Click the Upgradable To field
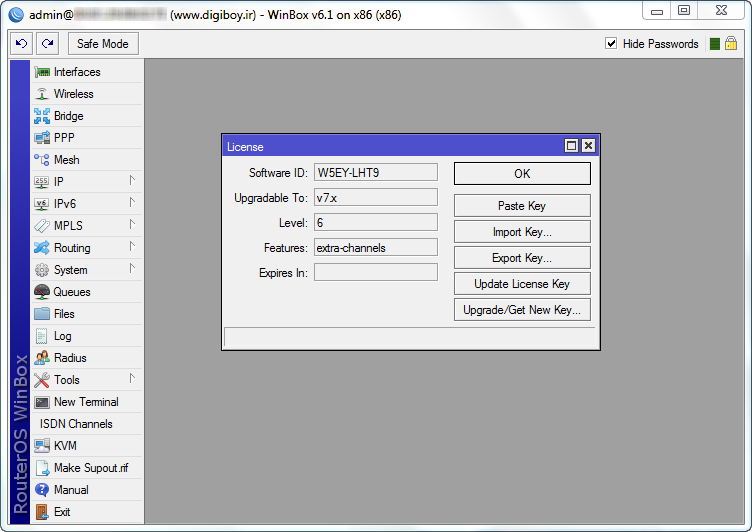 [x=376, y=198]
